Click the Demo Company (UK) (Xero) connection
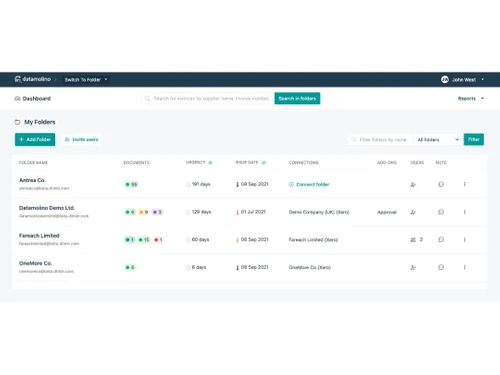The width and height of the screenshot is (500, 375). (319, 212)
